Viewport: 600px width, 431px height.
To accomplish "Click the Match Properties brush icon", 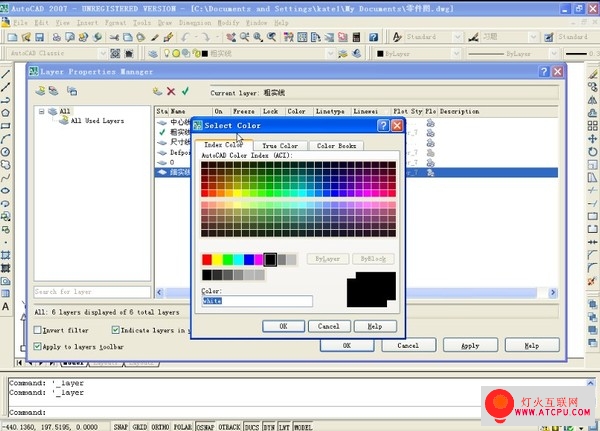I will click(155, 37).
